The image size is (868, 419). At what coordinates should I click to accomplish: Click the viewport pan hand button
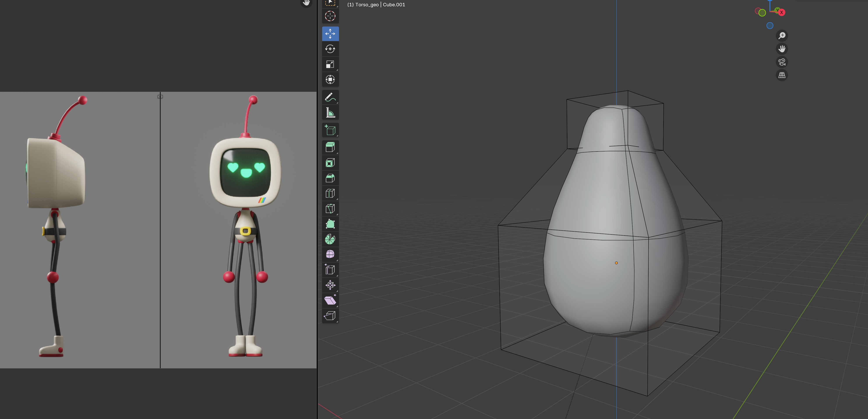(782, 49)
